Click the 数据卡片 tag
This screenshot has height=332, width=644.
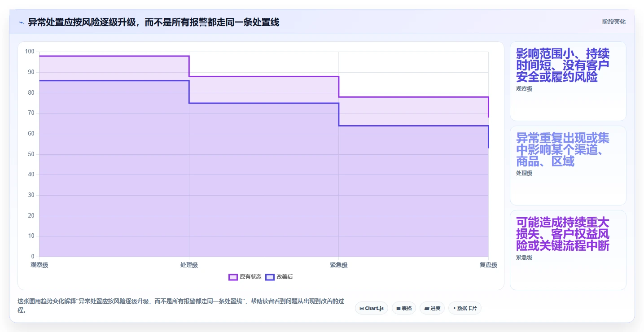tap(465, 308)
